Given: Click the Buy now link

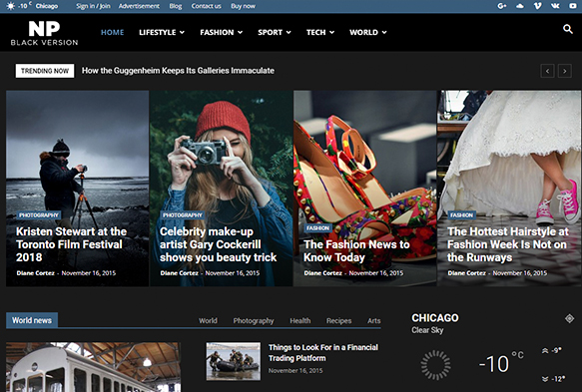Looking at the screenshot, I should pyautogui.click(x=243, y=6).
